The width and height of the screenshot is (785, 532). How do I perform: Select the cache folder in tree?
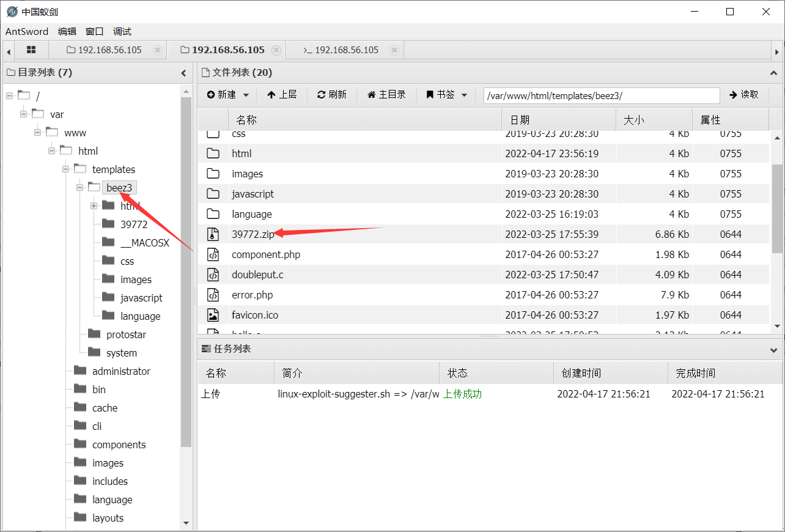click(x=105, y=408)
